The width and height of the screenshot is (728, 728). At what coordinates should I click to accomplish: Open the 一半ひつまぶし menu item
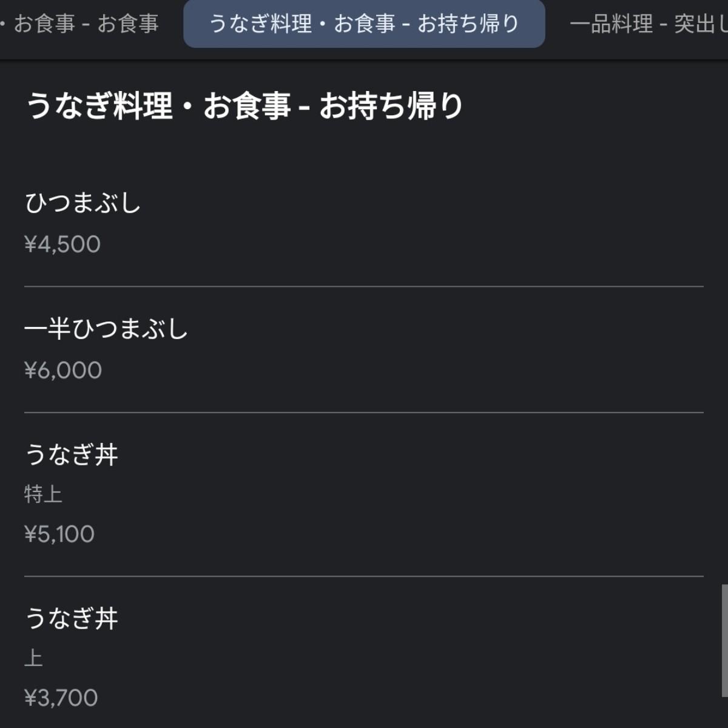(x=106, y=329)
